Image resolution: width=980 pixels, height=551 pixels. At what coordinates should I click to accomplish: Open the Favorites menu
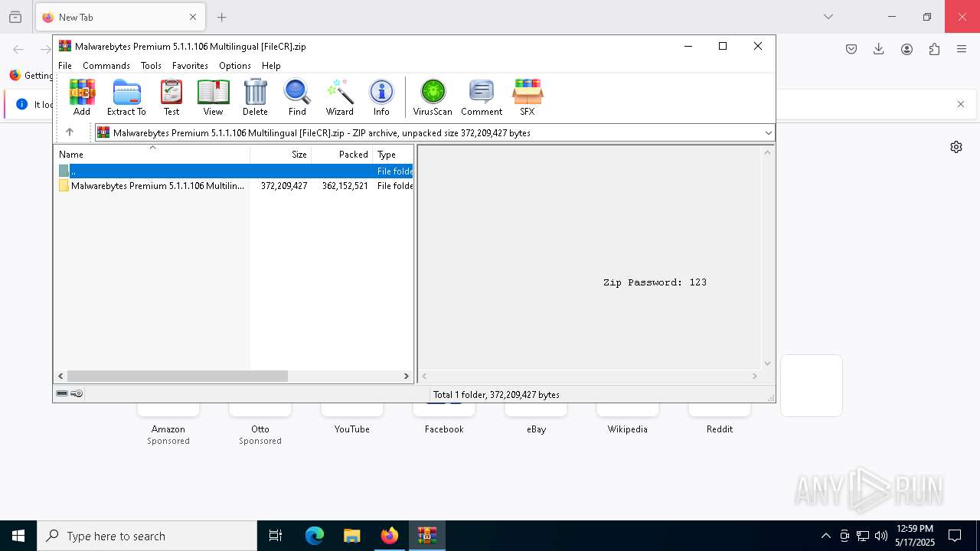(190, 66)
